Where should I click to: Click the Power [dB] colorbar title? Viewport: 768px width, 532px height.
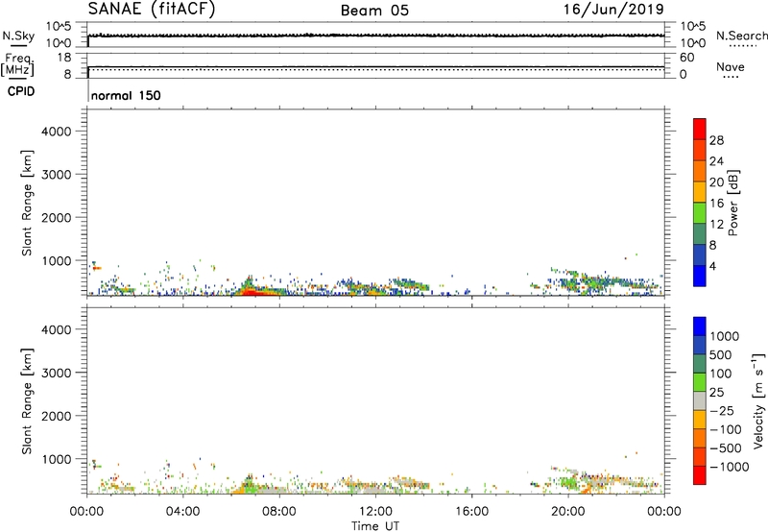(733, 203)
